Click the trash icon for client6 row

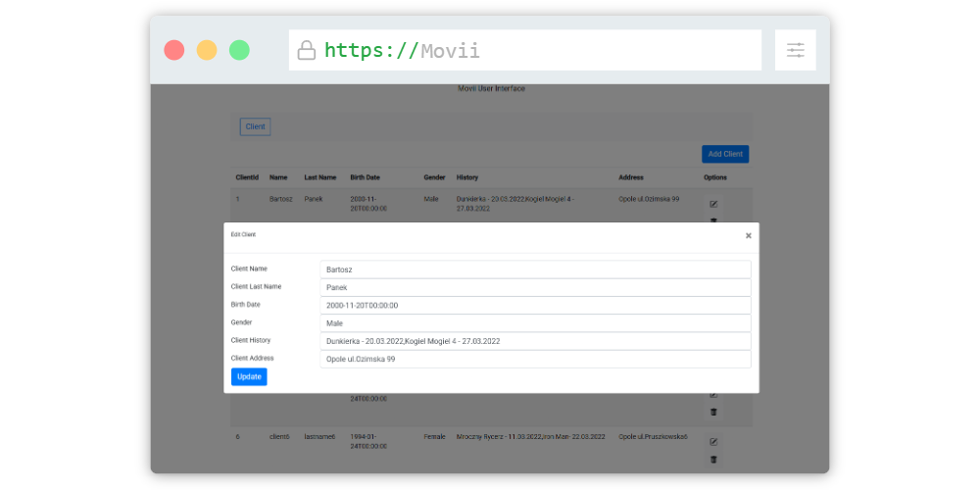click(x=713, y=459)
